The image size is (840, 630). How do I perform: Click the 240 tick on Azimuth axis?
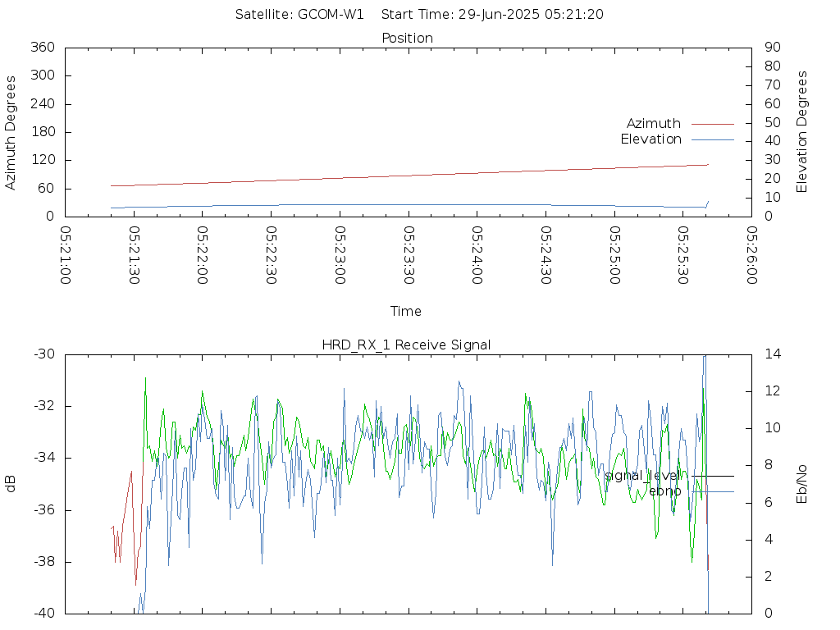43,103
